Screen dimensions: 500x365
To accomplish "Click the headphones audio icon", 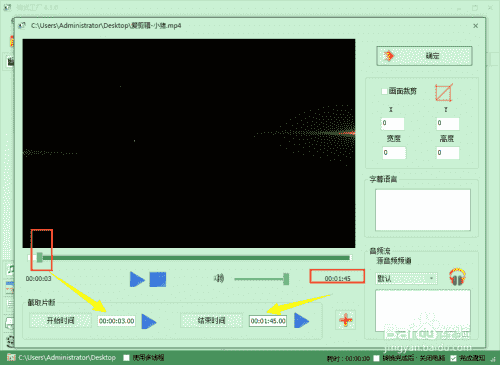I will [457, 277].
